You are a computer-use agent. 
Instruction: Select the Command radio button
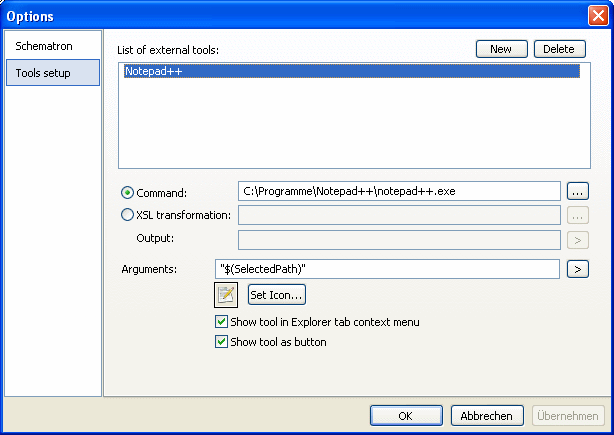point(127,192)
